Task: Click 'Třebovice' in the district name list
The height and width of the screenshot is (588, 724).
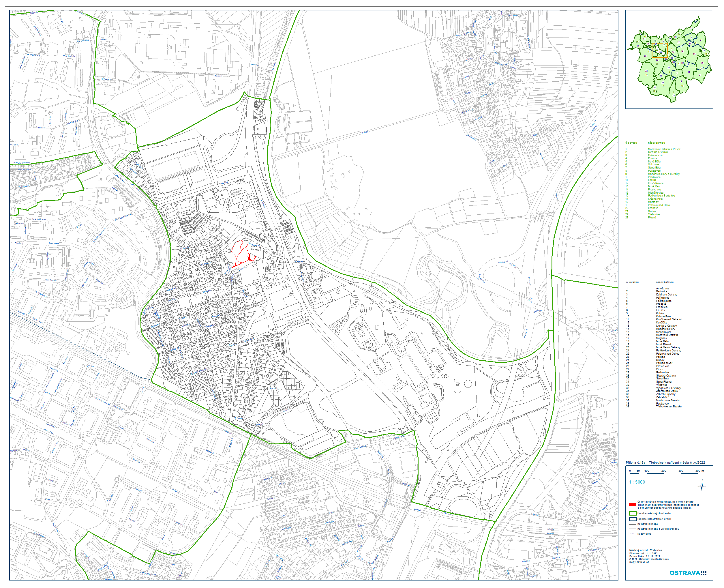Action: tap(654, 214)
